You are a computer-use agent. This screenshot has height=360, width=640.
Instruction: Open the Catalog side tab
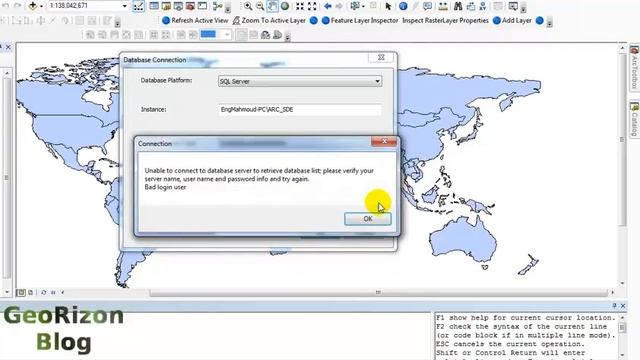634,119
